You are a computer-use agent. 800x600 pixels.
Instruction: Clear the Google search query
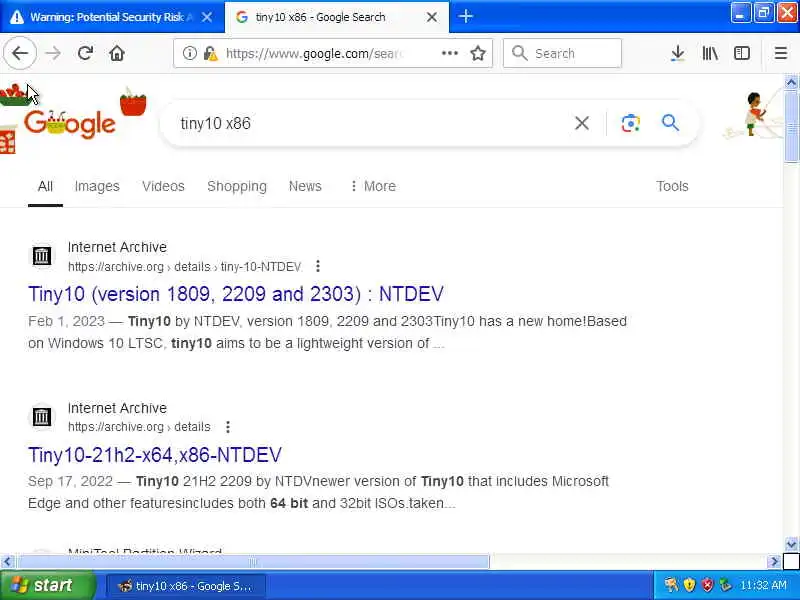click(582, 123)
